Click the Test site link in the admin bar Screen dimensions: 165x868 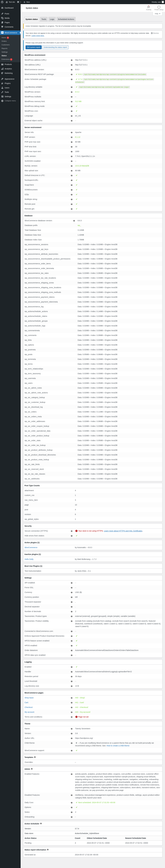pos(10,2)
